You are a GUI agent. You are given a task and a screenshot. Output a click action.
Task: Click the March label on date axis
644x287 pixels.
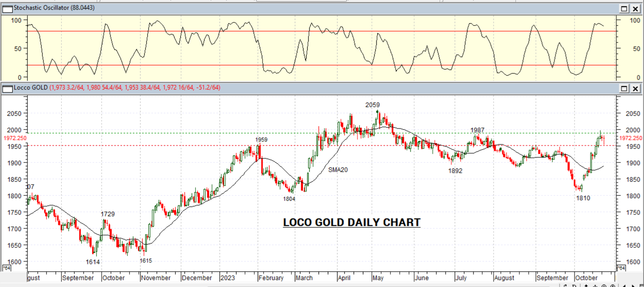304,278
